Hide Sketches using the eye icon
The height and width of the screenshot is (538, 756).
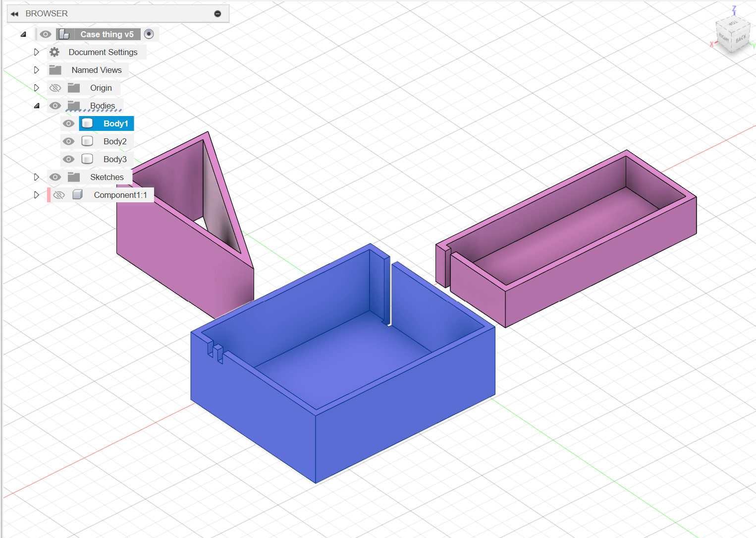coord(55,177)
